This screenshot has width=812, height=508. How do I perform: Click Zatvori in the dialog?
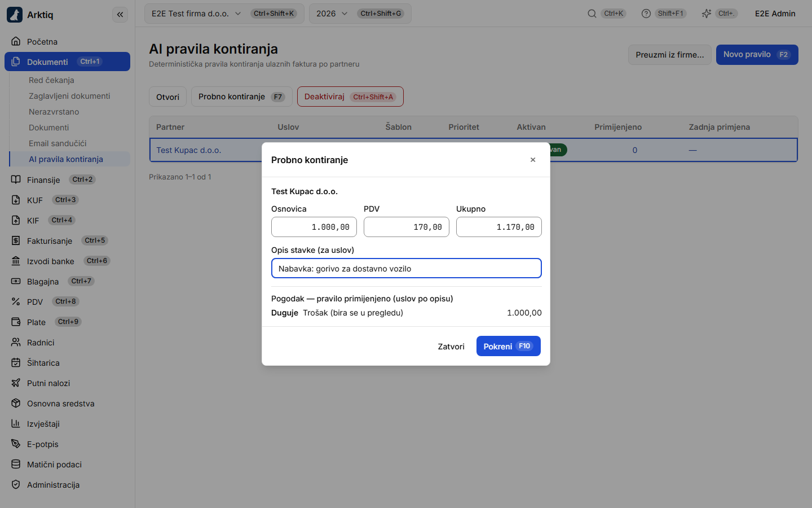point(451,347)
